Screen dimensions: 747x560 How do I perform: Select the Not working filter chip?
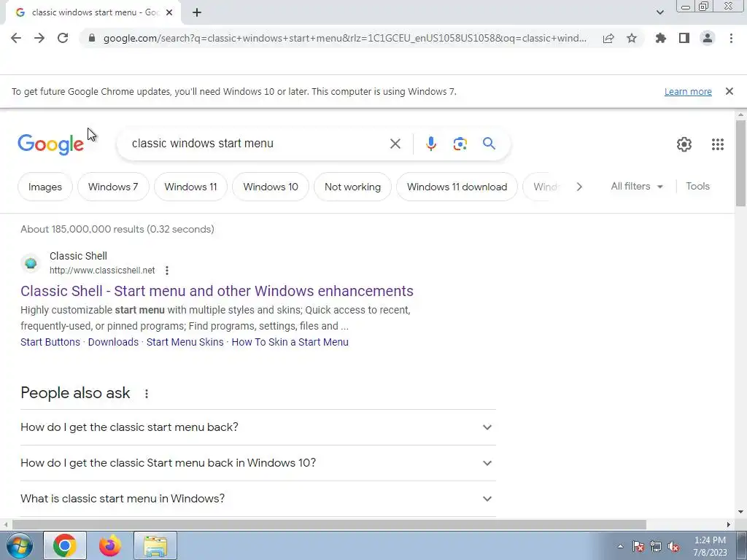click(352, 187)
